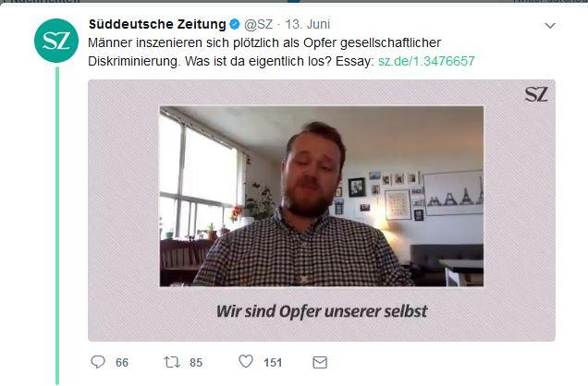Open tweet permalink via 13. Juni date
This screenshot has height=386, width=588.
click(x=308, y=24)
